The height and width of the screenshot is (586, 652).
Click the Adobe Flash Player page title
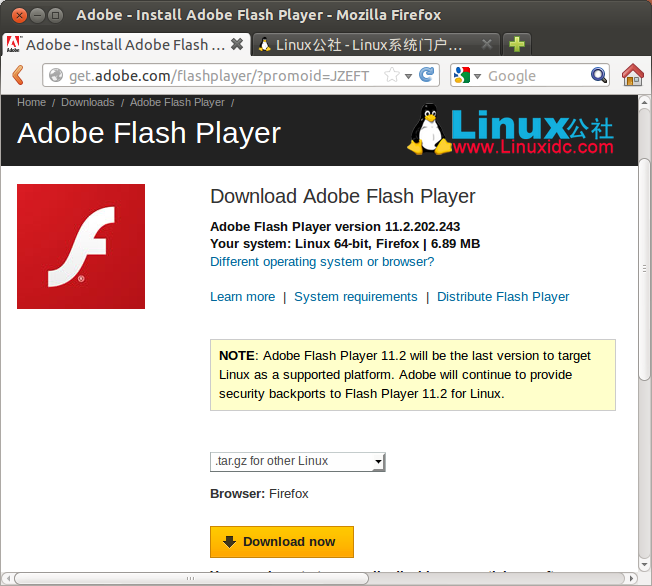pyautogui.click(x=149, y=134)
